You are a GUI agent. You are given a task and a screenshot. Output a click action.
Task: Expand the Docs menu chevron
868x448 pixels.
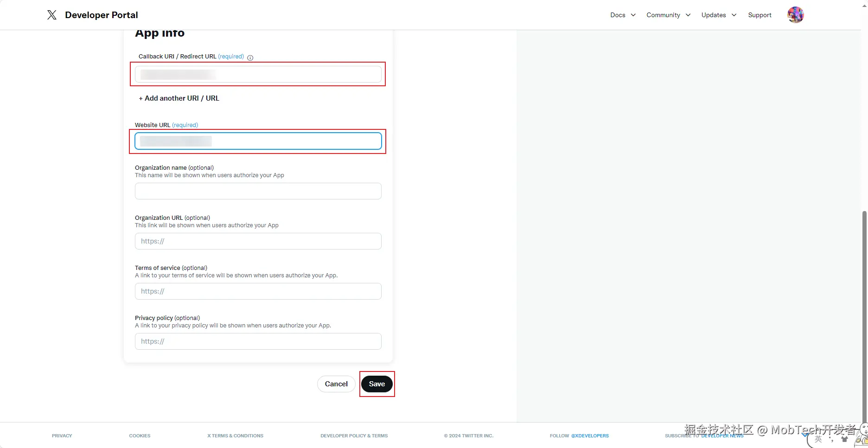click(633, 15)
